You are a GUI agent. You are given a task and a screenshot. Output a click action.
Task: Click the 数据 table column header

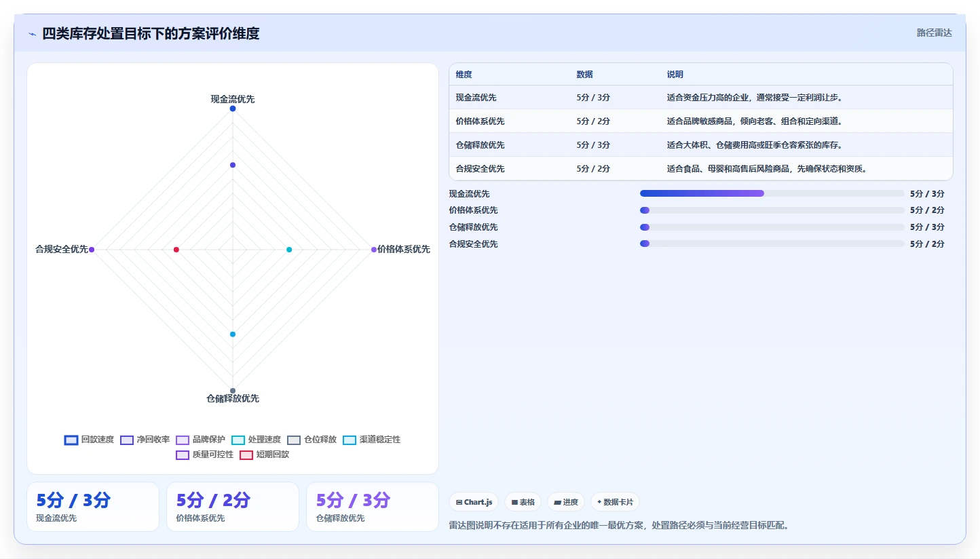[x=585, y=75]
